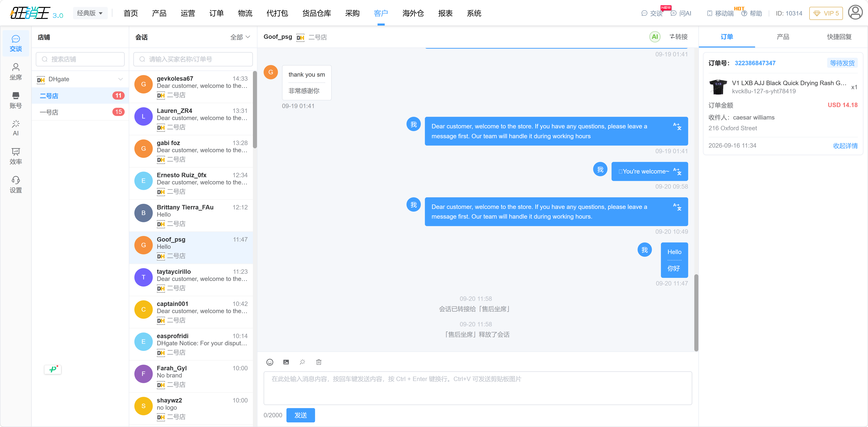This screenshot has width=868, height=427.
Task: Click the VIP 5 badge button
Action: tap(826, 13)
